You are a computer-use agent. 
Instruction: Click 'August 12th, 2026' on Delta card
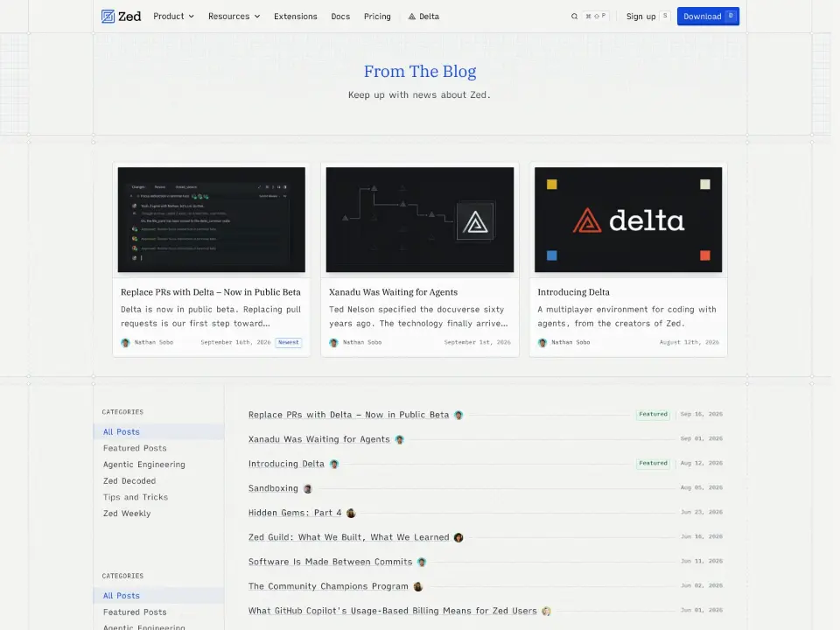tap(689, 343)
